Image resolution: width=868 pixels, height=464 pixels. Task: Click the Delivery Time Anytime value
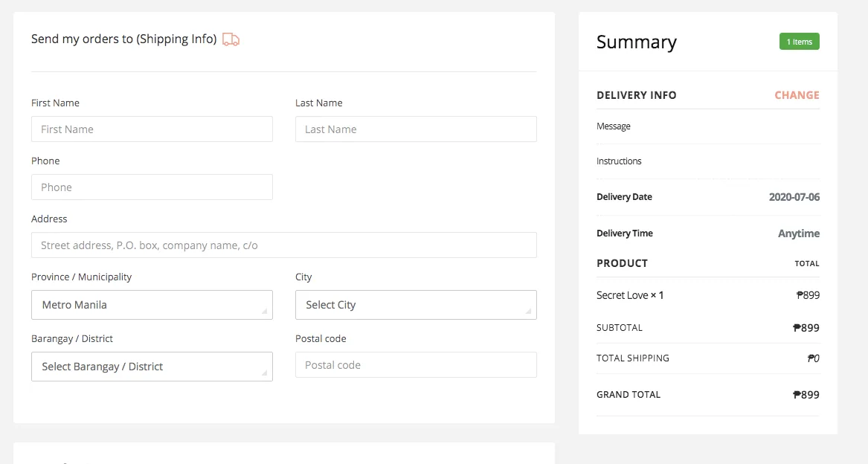pos(798,233)
